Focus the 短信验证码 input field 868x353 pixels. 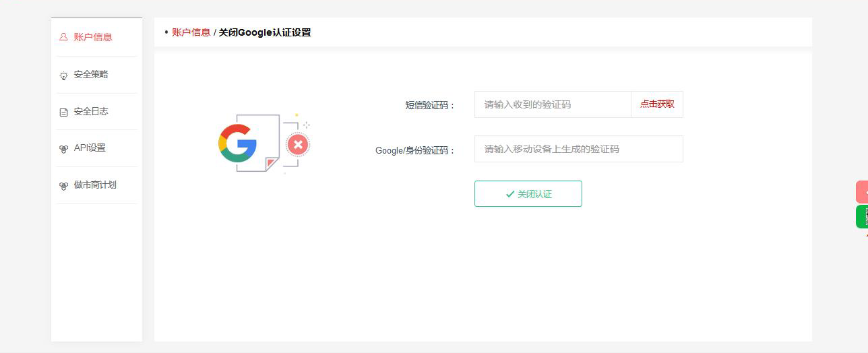(x=553, y=104)
